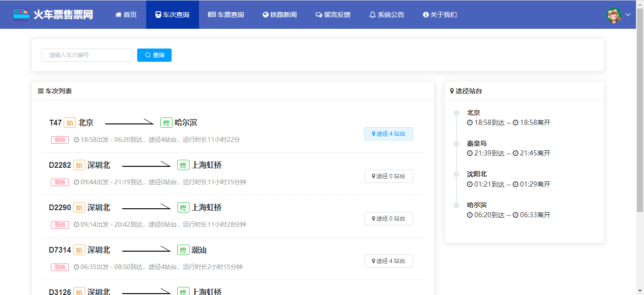Go to 首页 home page
Image resolution: width=644 pixels, height=295 pixels.
pos(126,15)
